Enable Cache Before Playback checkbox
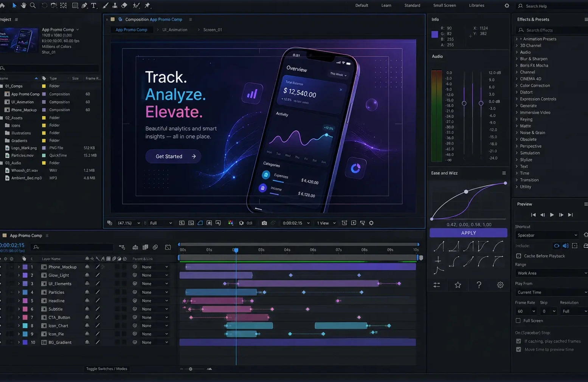This screenshot has width=588, height=382. [x=519, y=256]
